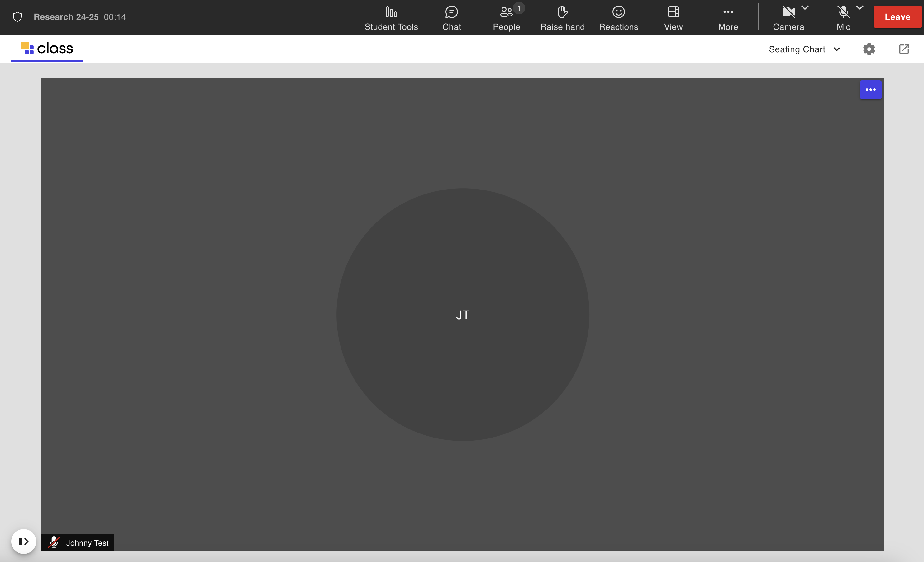Open the Reactions picker

(618, 18)
